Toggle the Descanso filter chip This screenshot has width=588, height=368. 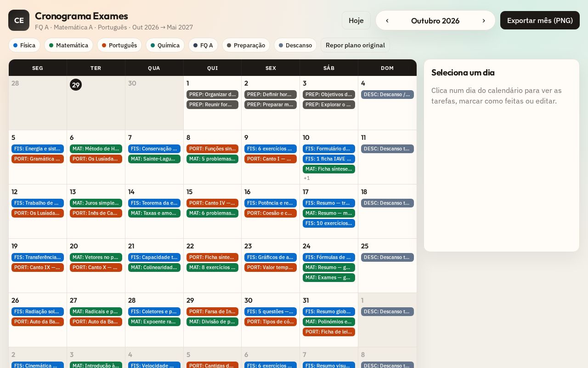295,45
